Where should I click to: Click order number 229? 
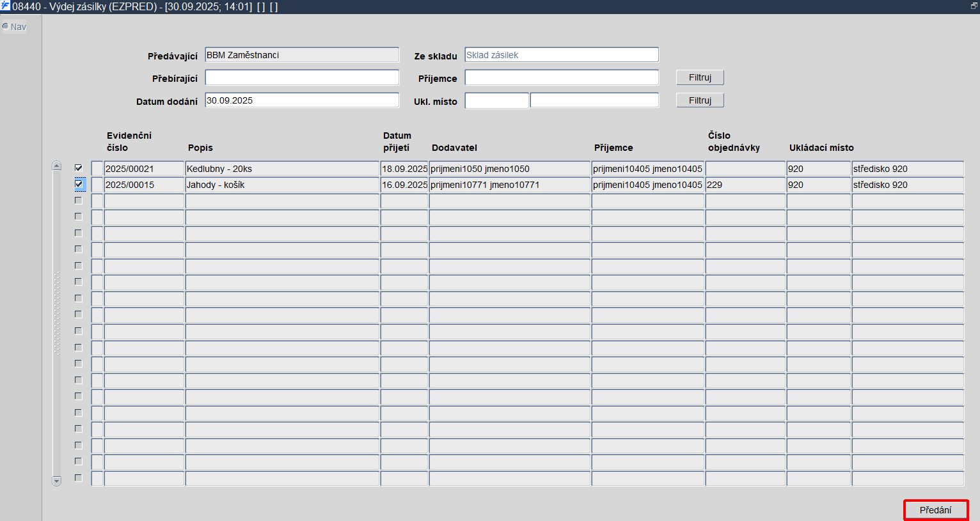(x=745, y=185)
